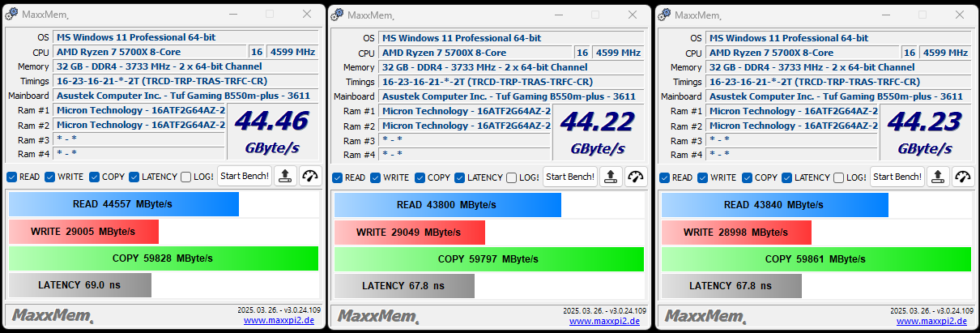Click the Ram #2 Micron Technology field, middle window
Viewport: 980px width, 333px height.
coord(466,126)
